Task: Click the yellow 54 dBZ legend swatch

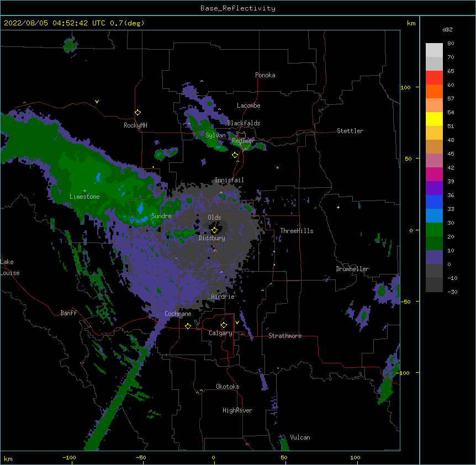Action: (434, 119)
